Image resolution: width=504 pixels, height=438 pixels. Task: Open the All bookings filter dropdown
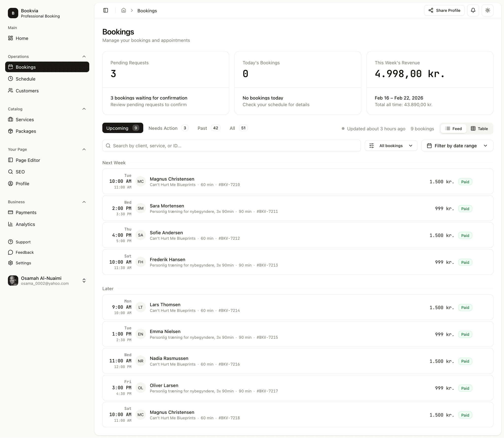click(391, 146)
